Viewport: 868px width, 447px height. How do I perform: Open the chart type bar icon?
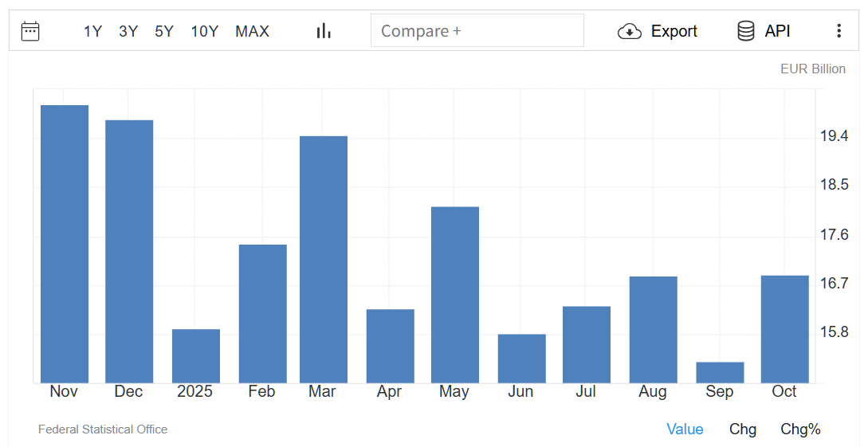324,31
